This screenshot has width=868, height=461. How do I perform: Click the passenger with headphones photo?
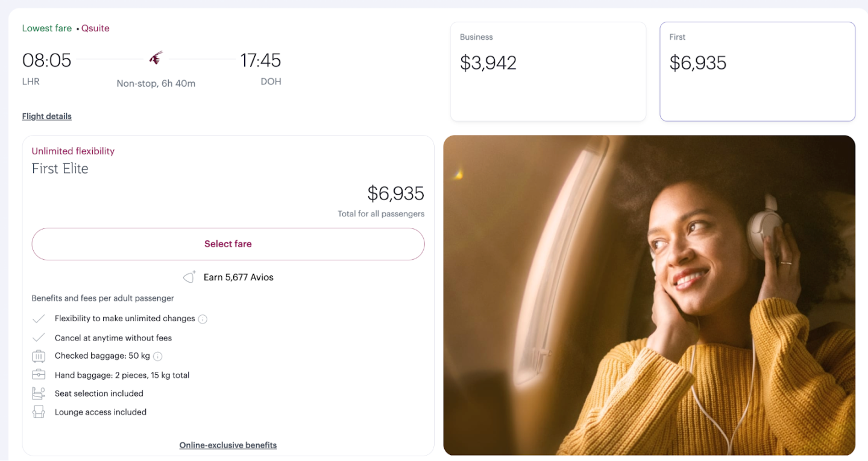(x=649, y=295)
